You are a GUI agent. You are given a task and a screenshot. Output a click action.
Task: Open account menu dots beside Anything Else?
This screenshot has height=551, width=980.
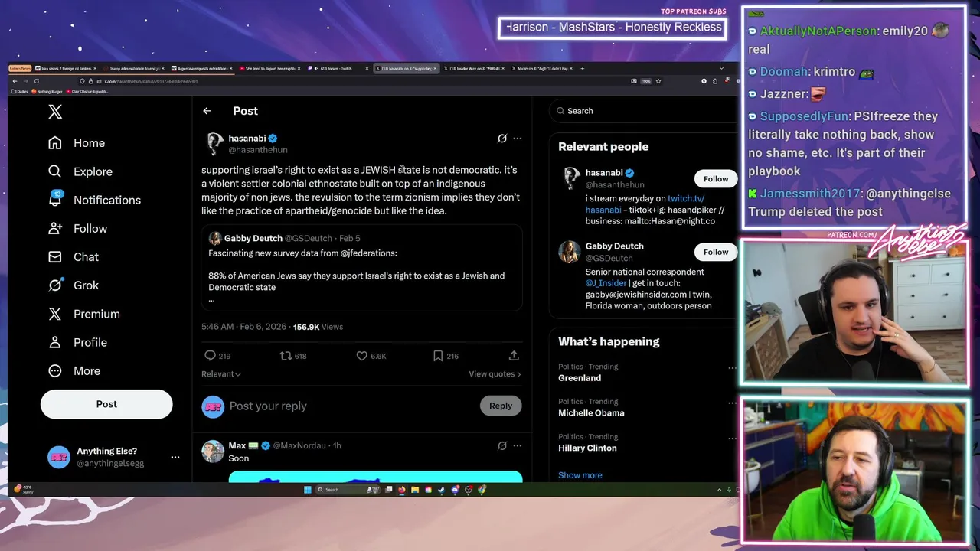175,457
